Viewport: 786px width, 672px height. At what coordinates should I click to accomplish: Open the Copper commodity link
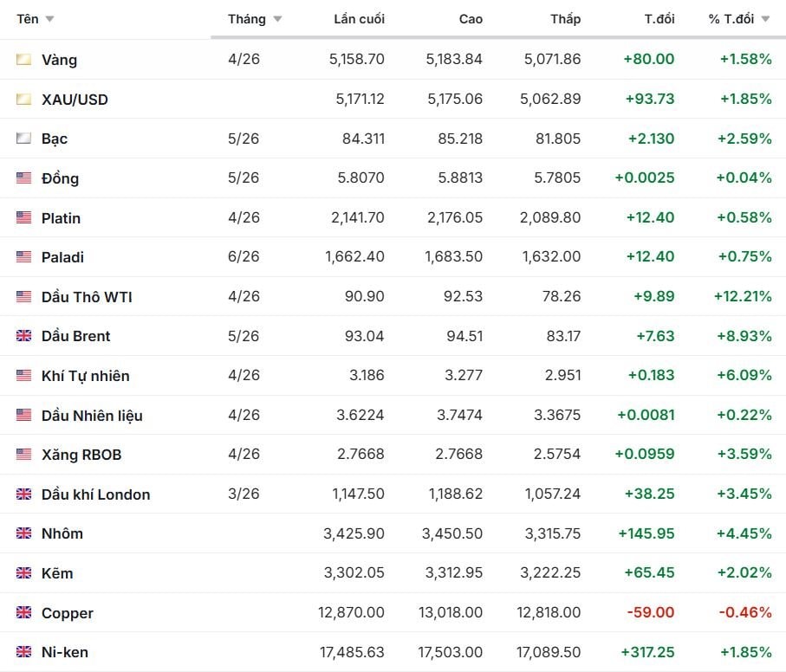click(x=67, y=613)
